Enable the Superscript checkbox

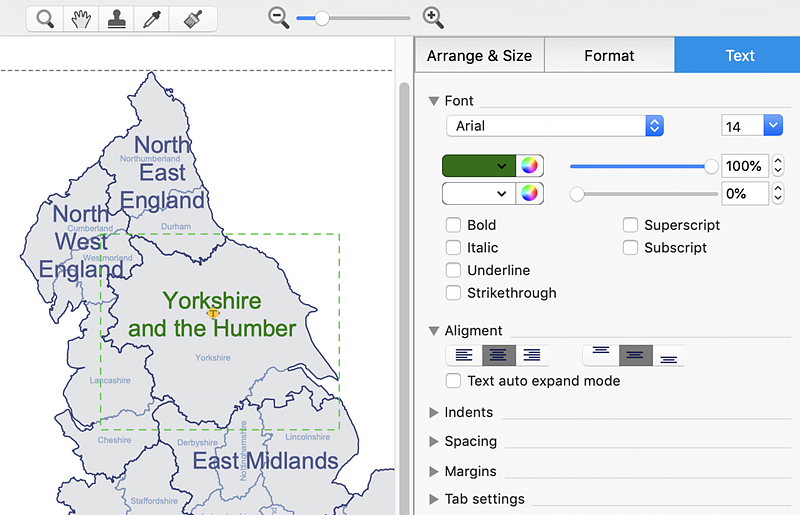631,225
